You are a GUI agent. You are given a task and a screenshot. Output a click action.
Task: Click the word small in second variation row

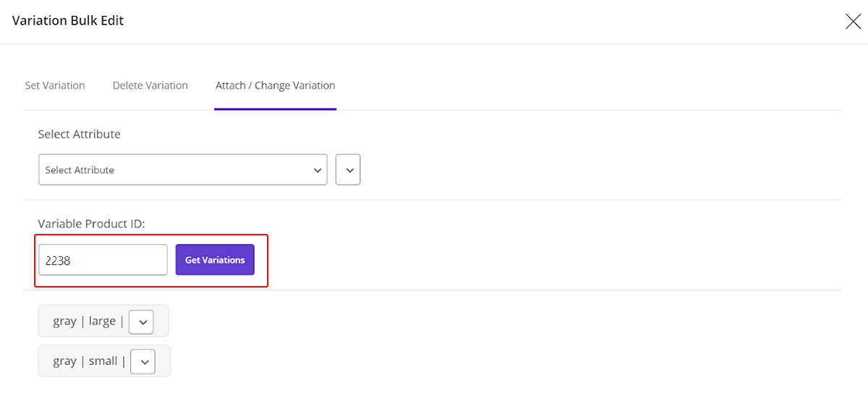(x=103, y=361)
